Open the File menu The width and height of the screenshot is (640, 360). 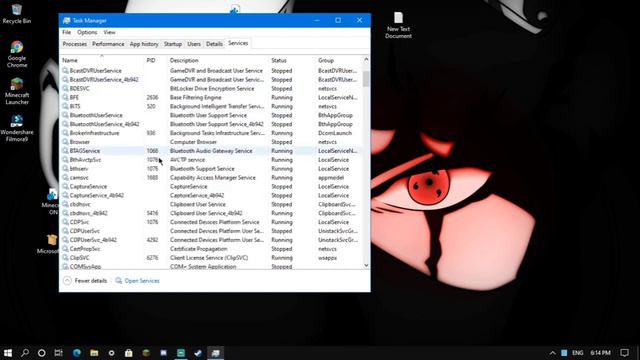coord(67,32)
